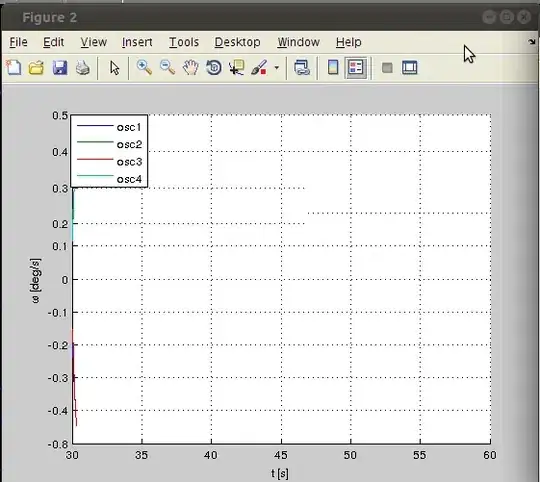540x482 pixels.
Task: Open the Tools menu
Action: 184,42
